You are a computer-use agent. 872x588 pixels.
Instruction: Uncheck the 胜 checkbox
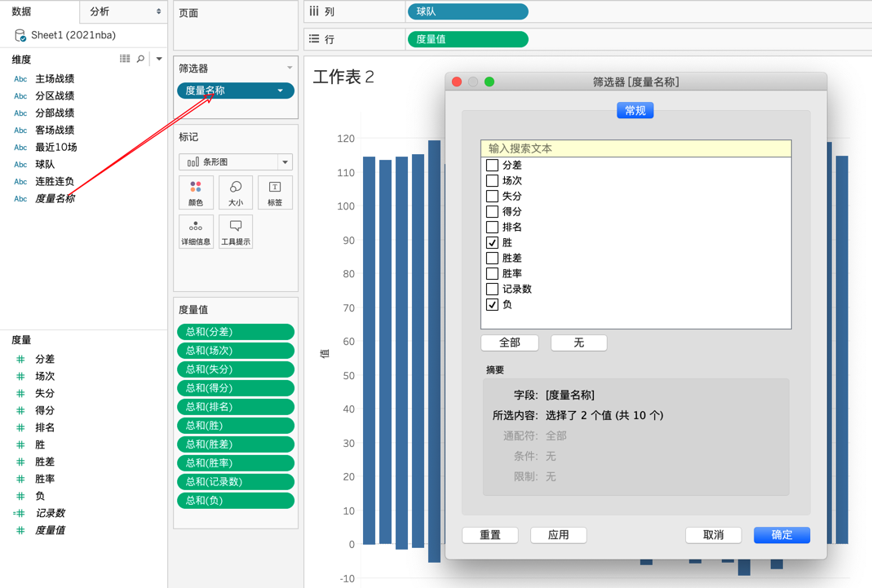click(492, 242)
